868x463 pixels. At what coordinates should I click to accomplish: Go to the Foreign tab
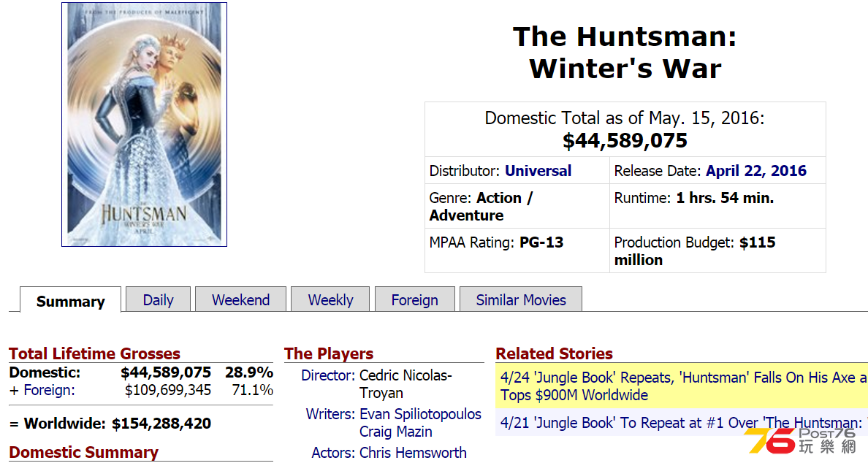(414, 300)
